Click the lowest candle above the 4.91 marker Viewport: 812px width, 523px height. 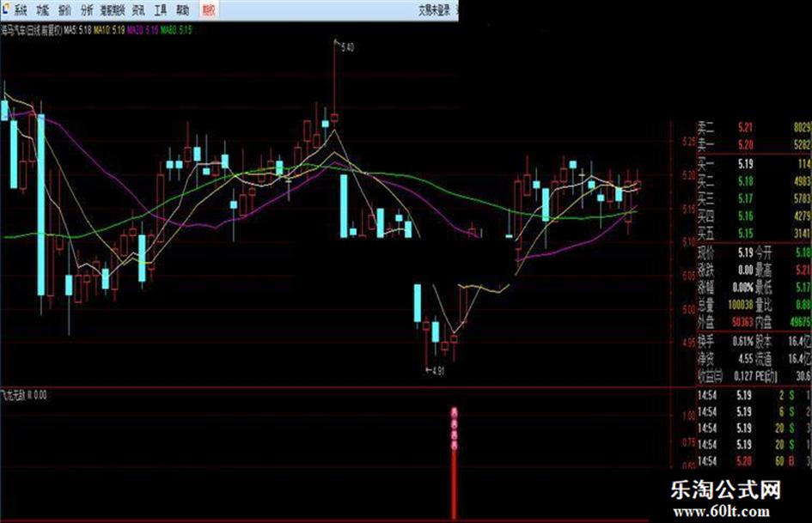[426, 326]
